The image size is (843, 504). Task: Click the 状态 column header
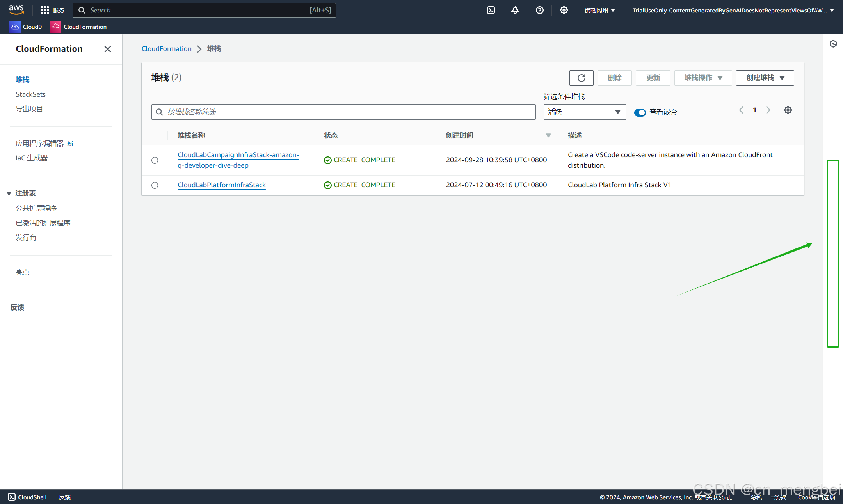[331, 135]
